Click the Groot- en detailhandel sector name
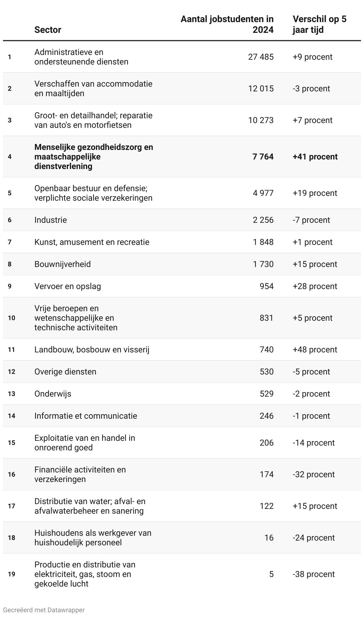 point(93,120)
